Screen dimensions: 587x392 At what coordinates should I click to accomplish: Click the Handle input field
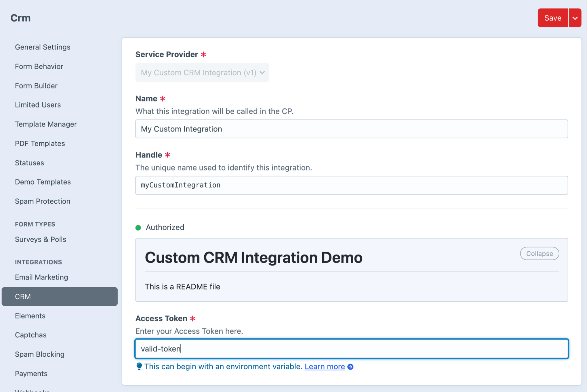pos(351,185)
